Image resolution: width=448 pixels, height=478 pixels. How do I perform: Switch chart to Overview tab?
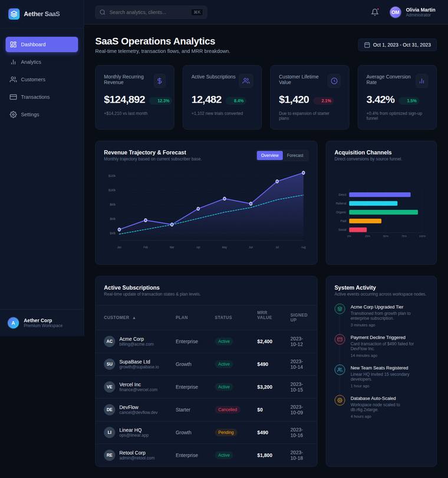(269, 155)
